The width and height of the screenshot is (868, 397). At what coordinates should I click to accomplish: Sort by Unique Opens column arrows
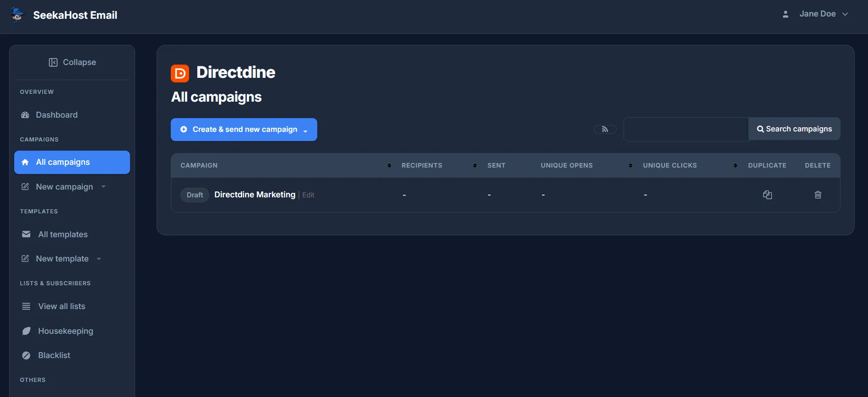point(630,166)
